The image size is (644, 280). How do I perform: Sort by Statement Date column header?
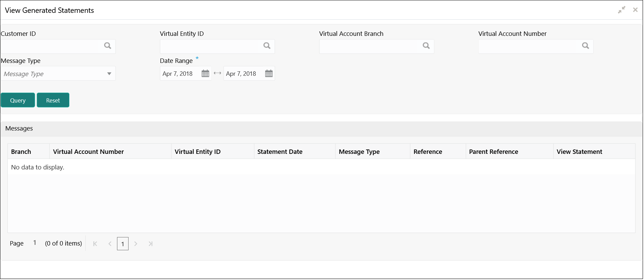(x=280, y=152)
